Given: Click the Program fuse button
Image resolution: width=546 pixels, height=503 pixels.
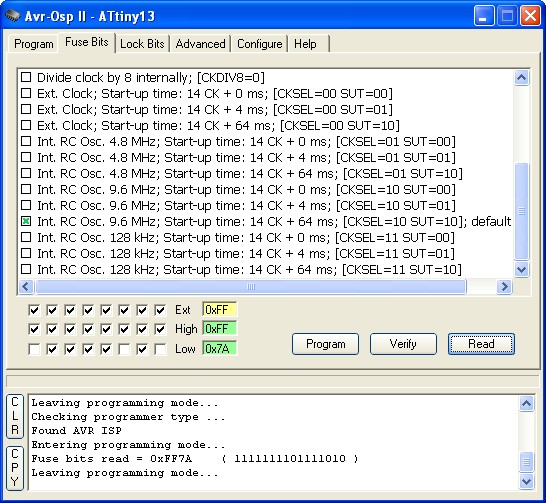Looking at the screenshot, I should pos(326,344).
